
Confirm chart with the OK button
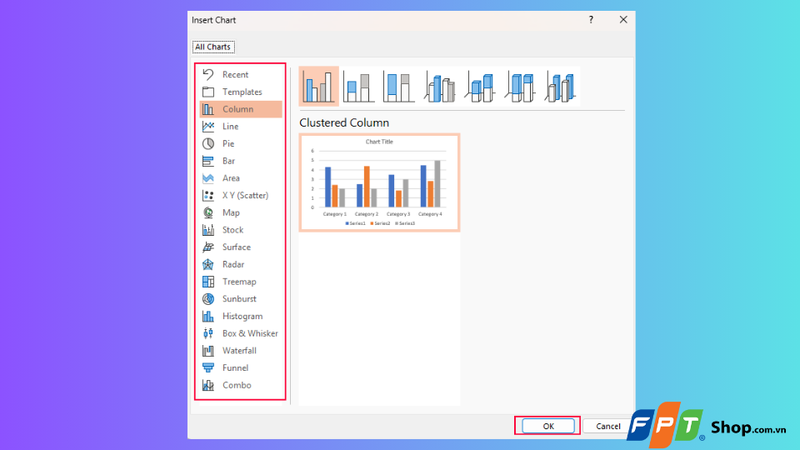(x=548, y=426)
